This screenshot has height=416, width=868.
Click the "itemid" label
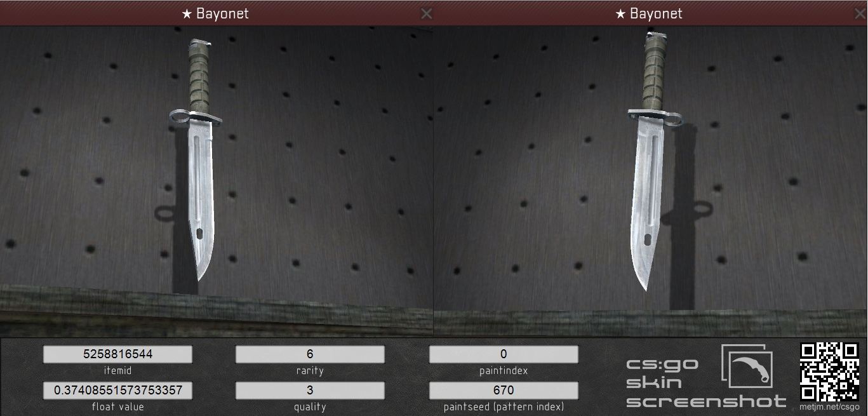tap(117, 370)
